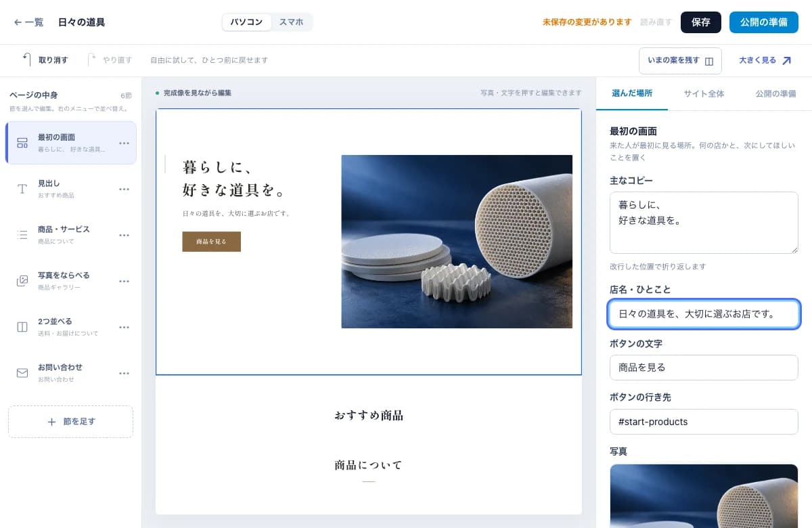Image resolution: width=812 pixels, height=528 pixels.
Task: Open options menu for 商品・サービス
Action: (x=124, y=235)
